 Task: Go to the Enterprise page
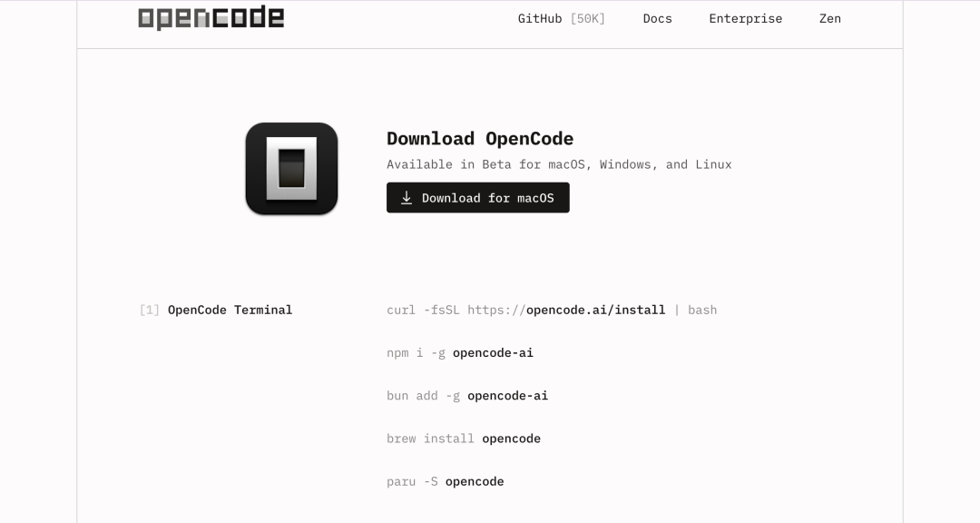click(746, 19)
